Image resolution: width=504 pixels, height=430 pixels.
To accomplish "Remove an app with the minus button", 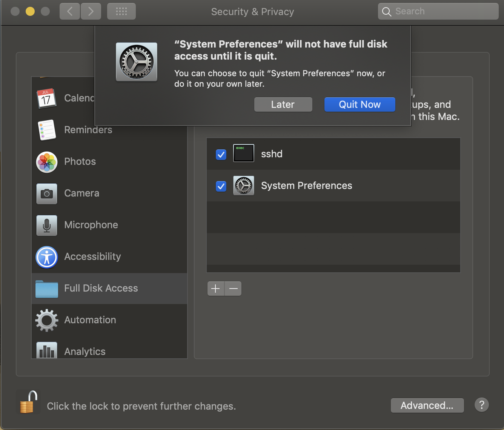I will pyautogui.click(x=233, y=289).
